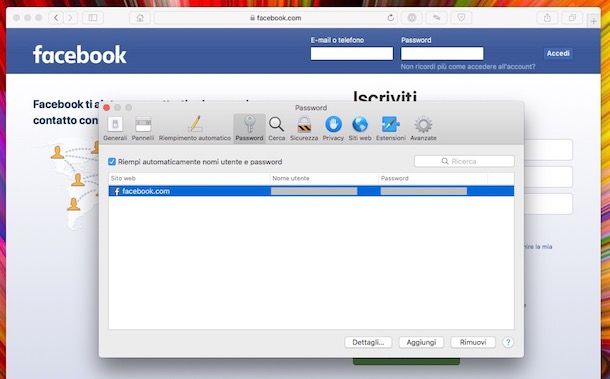Click the Dettagli... button
The width and height of the screenshot is (610, 379).
point(368,342)
